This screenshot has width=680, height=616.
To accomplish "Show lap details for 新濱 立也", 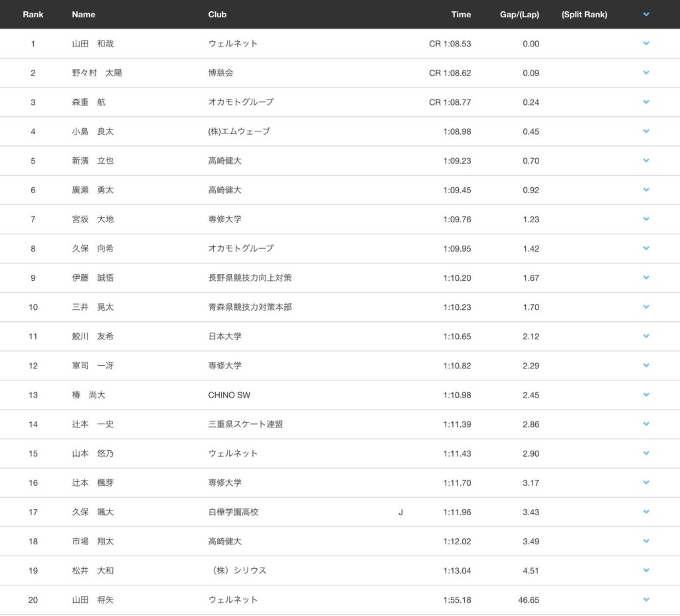I will [646, 161].
